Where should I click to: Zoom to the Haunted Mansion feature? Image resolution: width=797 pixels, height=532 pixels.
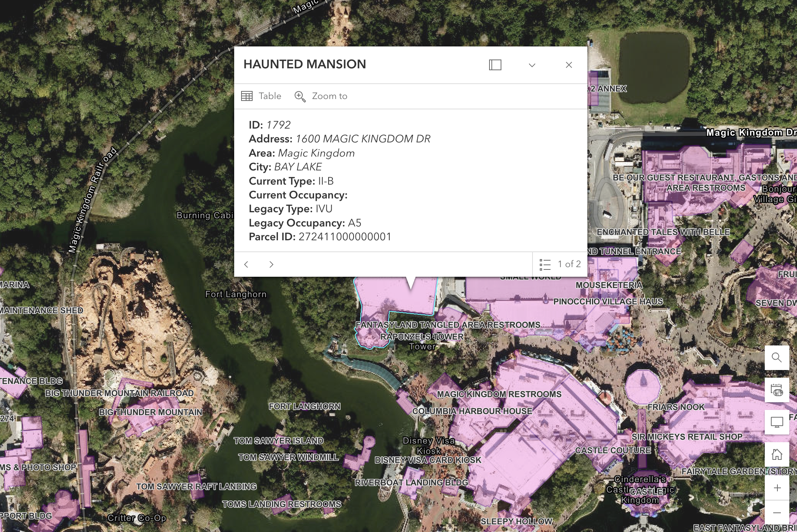click(x=321, y=96)
